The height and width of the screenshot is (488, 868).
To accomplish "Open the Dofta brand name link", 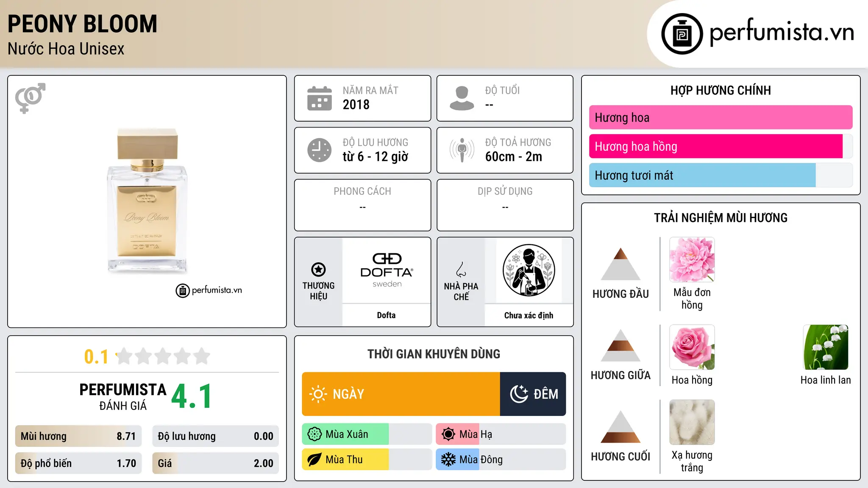I will (386, 315).
